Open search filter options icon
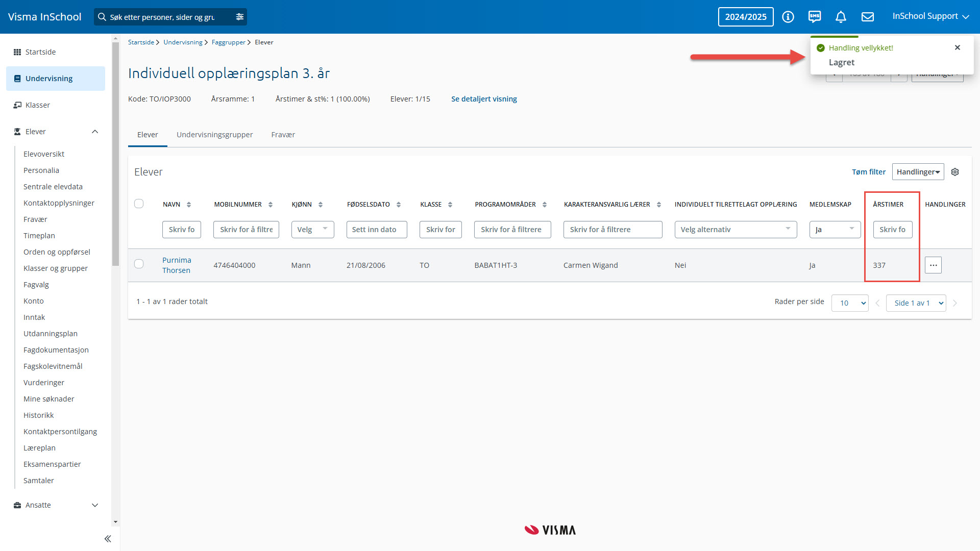Image resolution: width=980 pixels, height=551 pixels. pyautogui.click(x=239, y=17)
